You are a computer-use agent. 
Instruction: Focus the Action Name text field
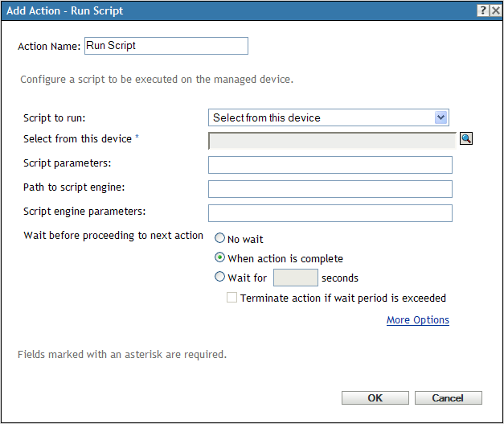(166, 46)
